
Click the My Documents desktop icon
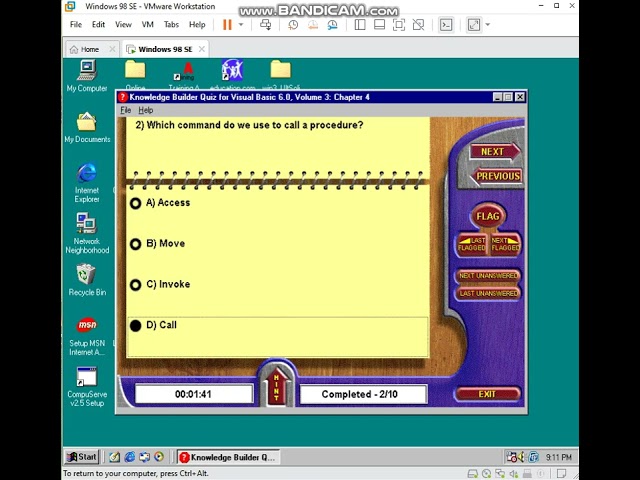(x=87, y=127)
